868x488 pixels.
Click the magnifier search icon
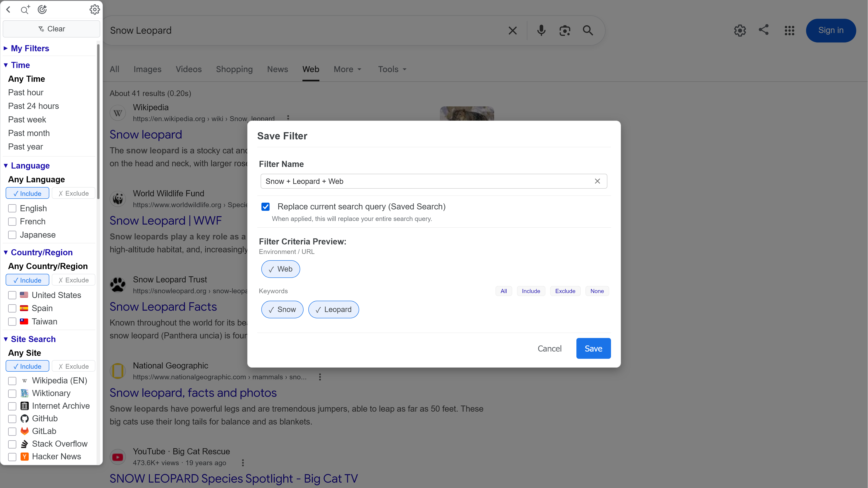click(x=588, y=31)
